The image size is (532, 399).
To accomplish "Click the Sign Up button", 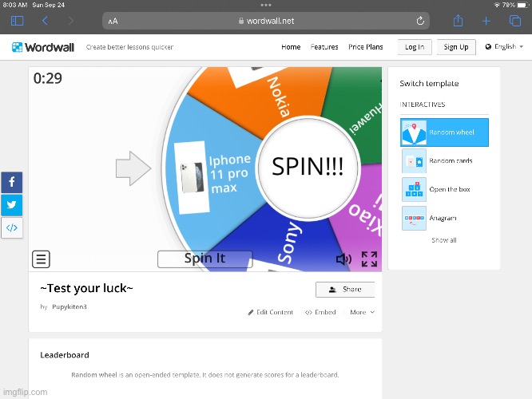I will tap(456, 47).
